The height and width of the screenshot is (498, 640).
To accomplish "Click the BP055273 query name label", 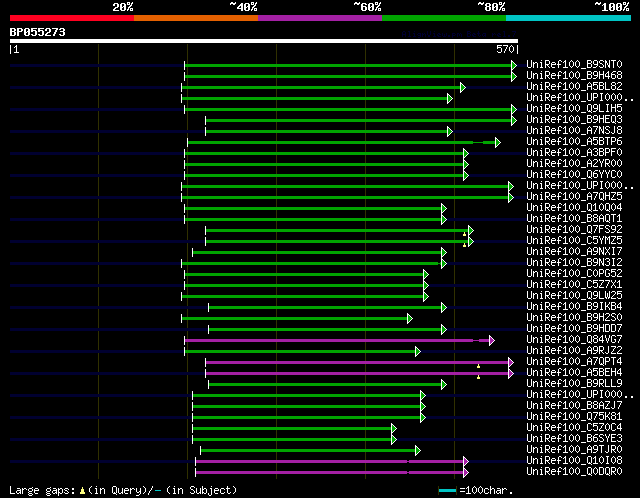I will click(38, 32).
